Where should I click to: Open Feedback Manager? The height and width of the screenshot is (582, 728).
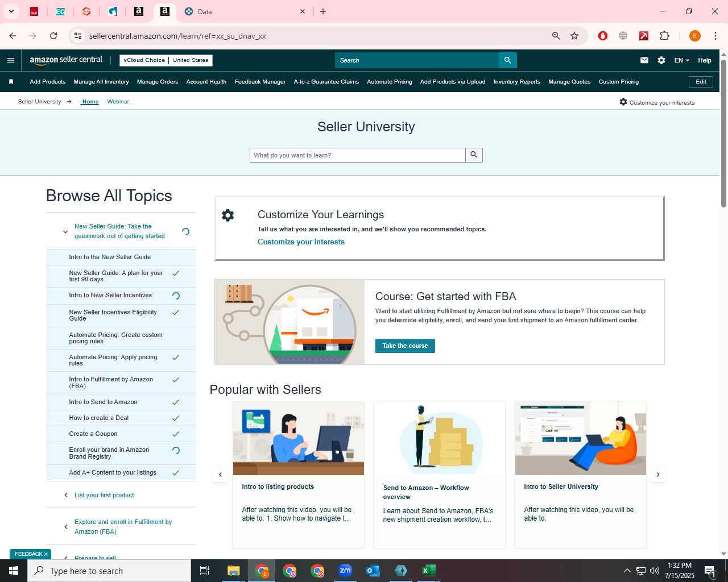click(260, 82)
